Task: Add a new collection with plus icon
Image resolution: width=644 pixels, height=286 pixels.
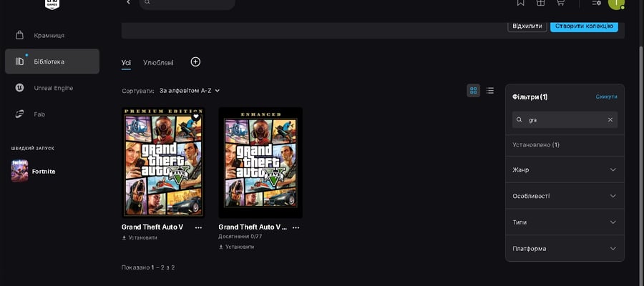Action: [195, 62]
